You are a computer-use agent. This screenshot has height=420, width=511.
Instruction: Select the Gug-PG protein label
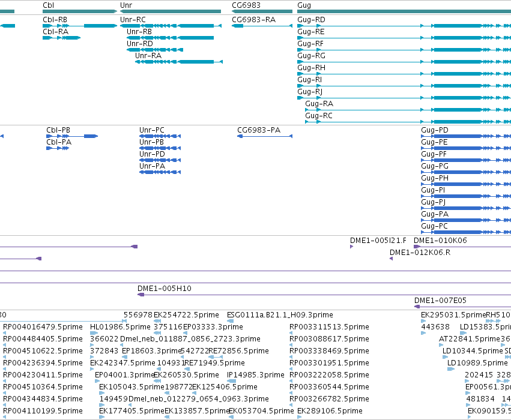click(435, 167)
